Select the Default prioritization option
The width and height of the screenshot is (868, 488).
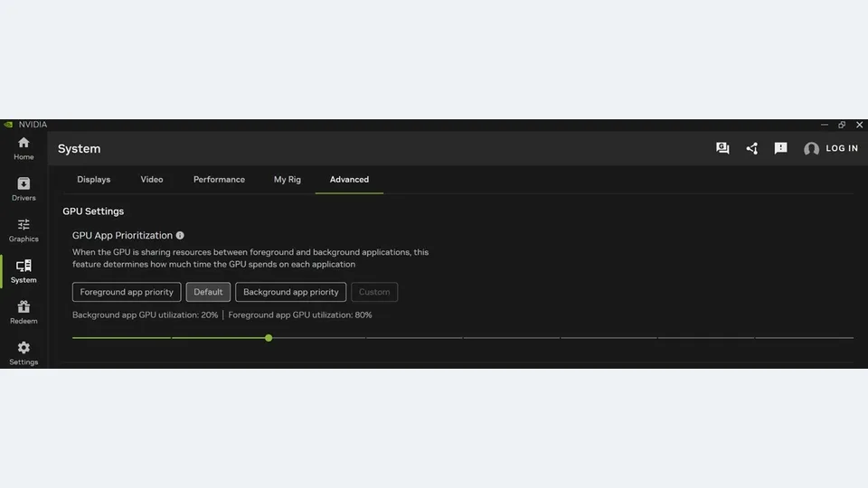[208, 292]
